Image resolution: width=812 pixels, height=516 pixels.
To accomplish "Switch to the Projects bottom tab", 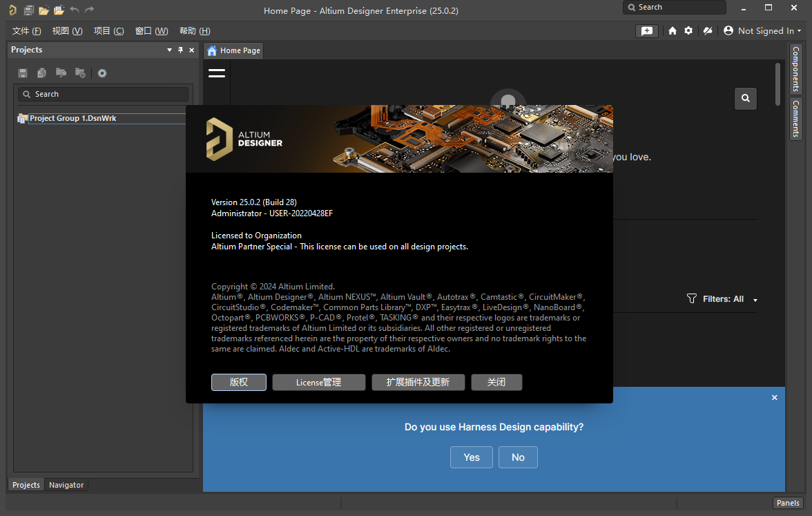I will (x=26, y=485).
